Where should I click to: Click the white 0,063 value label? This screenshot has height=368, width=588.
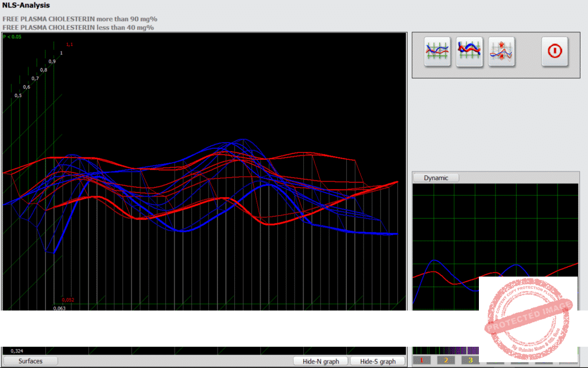59,308
